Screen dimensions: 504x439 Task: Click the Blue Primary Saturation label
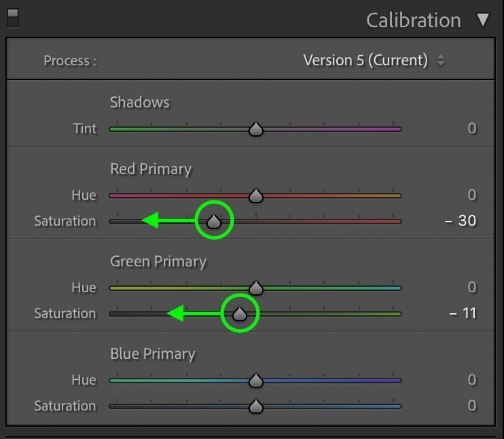tap(65, 406)
